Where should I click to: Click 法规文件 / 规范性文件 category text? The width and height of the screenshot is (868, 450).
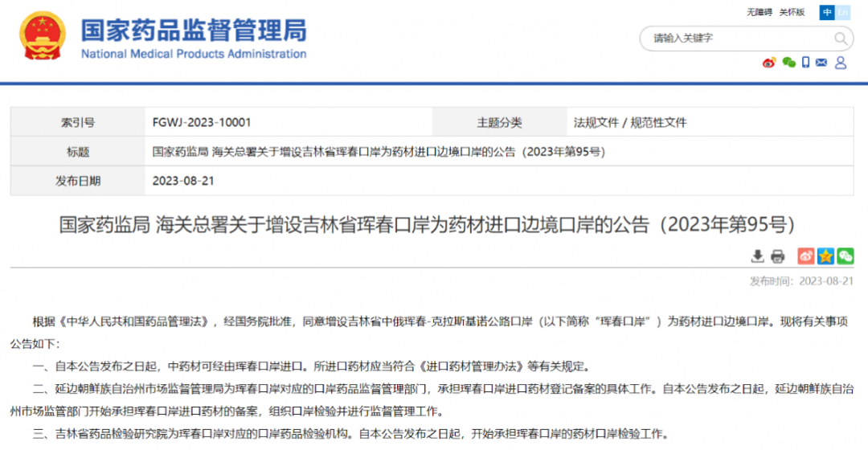click(x=630, y=123)
